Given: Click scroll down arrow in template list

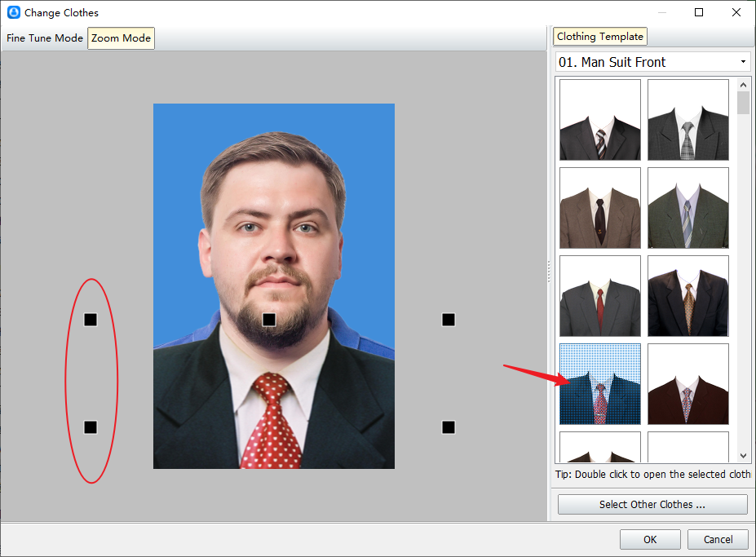Looking at the screenshot, I should point(743,456).
